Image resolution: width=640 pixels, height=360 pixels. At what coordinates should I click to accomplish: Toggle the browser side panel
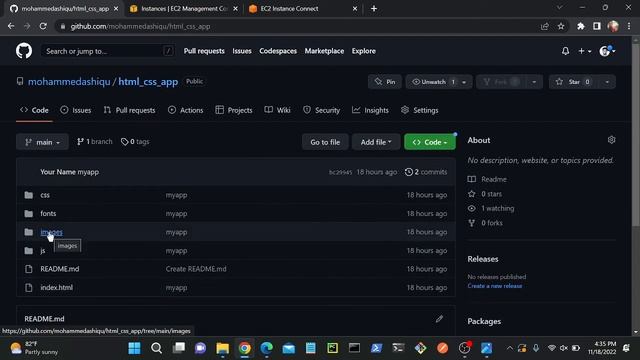597,26
